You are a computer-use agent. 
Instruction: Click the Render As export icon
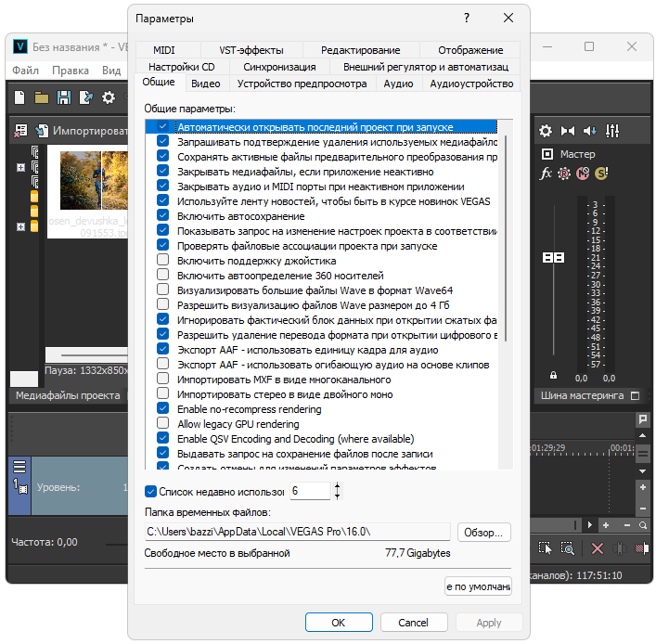click(86, 97)
